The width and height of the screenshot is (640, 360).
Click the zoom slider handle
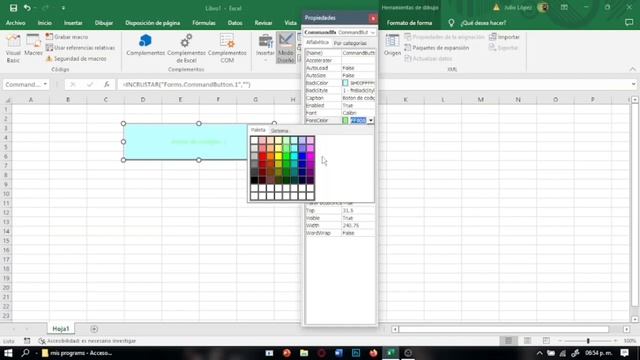coord(588,340)
